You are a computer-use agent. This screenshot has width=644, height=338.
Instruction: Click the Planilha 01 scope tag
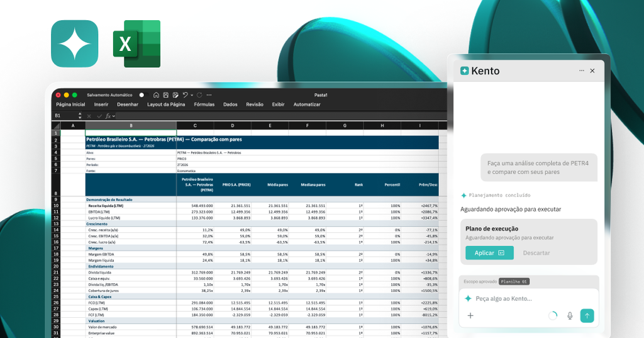point(514,282)
